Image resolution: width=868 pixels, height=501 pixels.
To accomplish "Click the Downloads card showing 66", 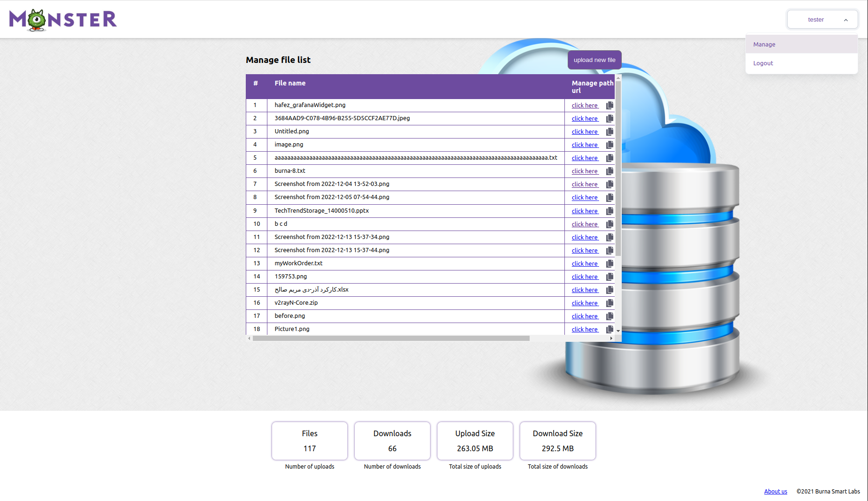I will pos(392,441).
